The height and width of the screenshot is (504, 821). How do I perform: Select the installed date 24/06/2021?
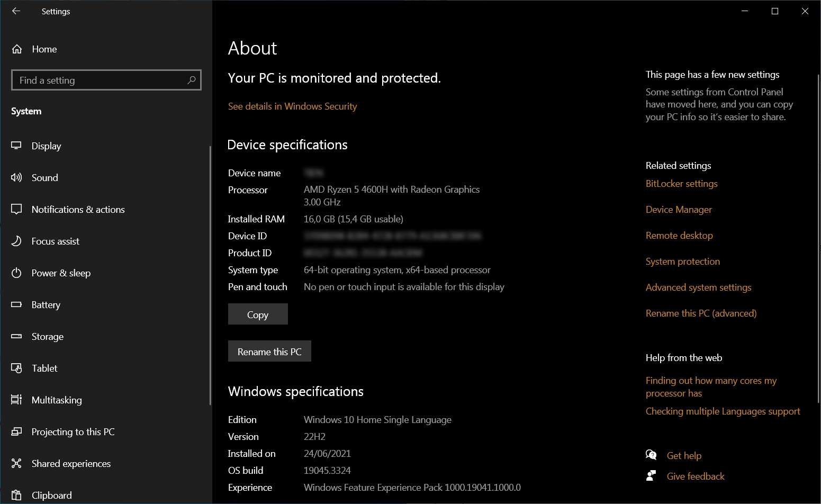327,454
